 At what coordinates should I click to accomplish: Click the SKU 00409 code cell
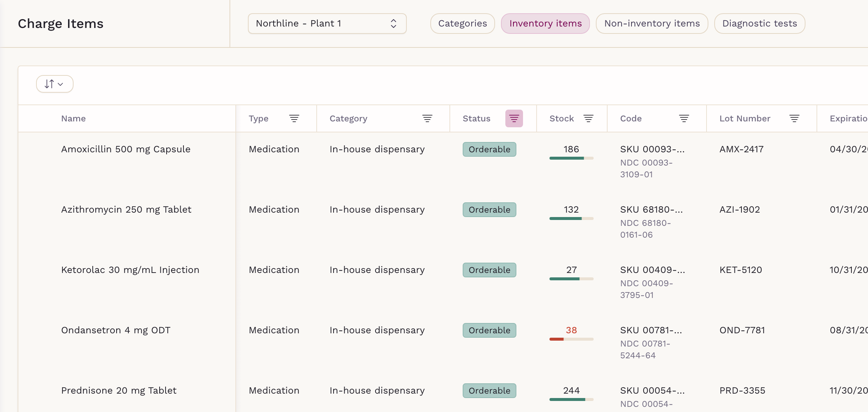652,270
